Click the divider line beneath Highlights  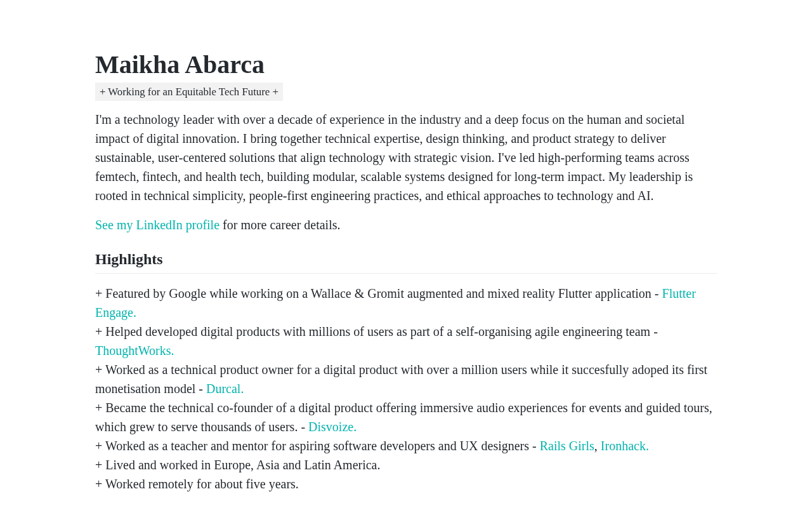(406, 273)
